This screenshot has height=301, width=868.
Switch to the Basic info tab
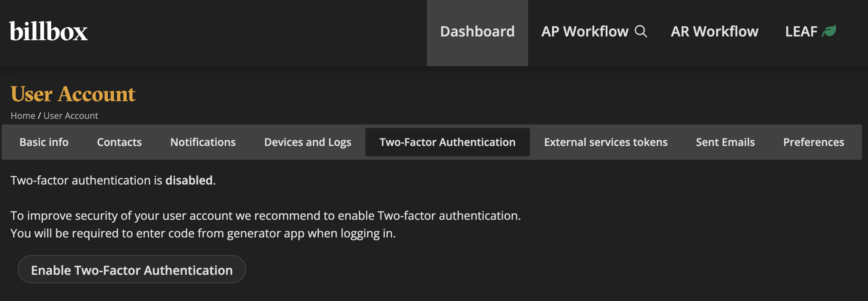pos(44,142)
